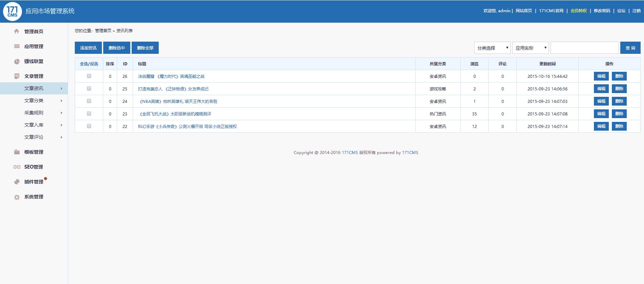The image size is (644, 284).
Task: Click the pie chart icon for 赚钱联盟
Action: [x=17, y=61]
